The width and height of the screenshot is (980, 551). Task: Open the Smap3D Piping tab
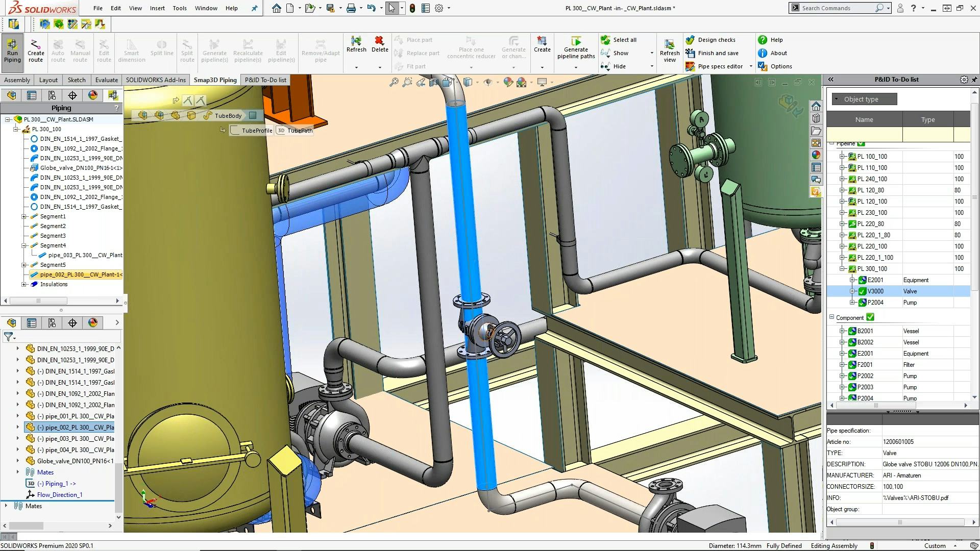[215, 80]
